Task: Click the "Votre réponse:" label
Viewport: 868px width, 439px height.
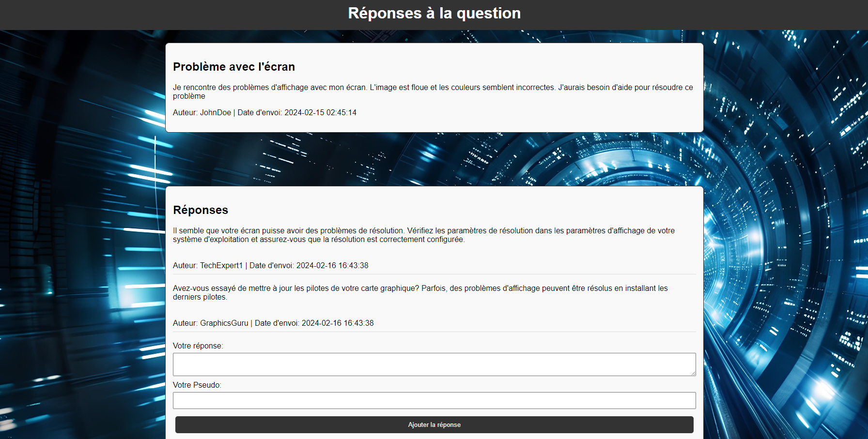Action: point(198,346)
